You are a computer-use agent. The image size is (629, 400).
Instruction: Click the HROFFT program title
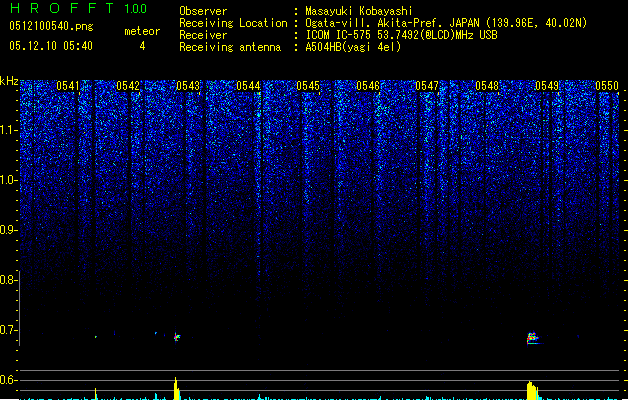point(62,8)
